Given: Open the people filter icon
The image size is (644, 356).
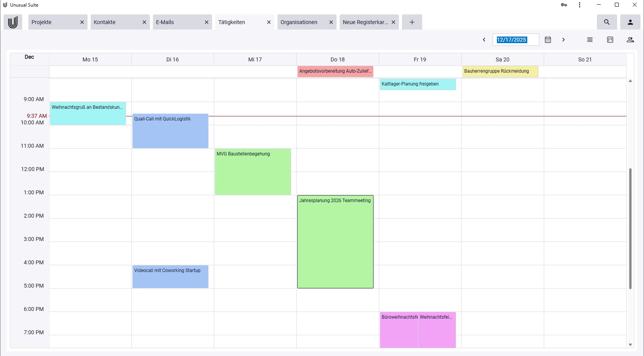Looking at the screenshot, I should pos(630,40).
